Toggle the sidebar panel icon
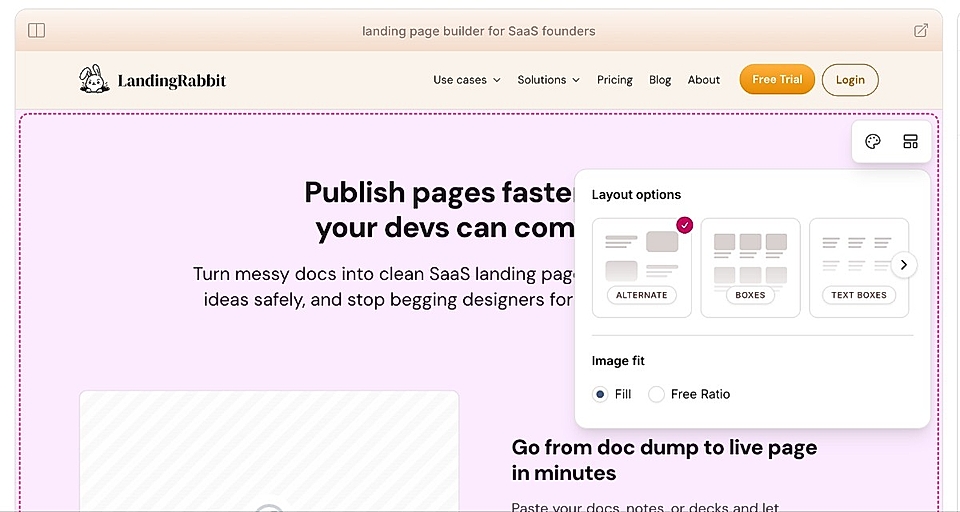Image resolution: width=960 pixels, height=512 pixels. (37, 30)
